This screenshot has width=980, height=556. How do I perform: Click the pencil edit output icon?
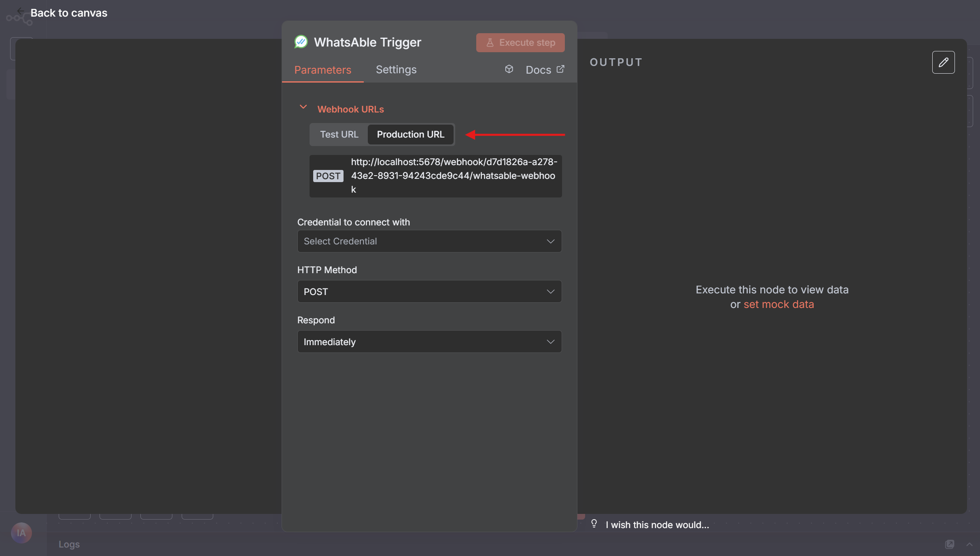pyautogui.click(x=943, y=62)
